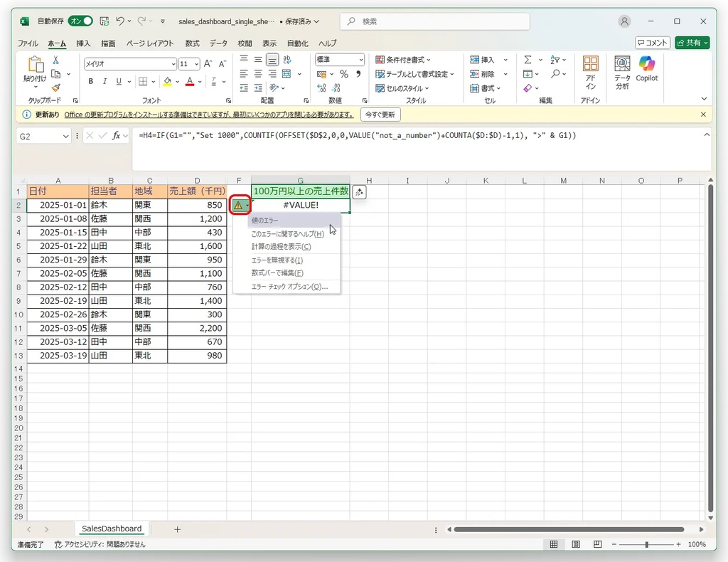Toggle italic formatting button
Screen dimensions: 728x562
pyautogui.click(x=105, y=81)
